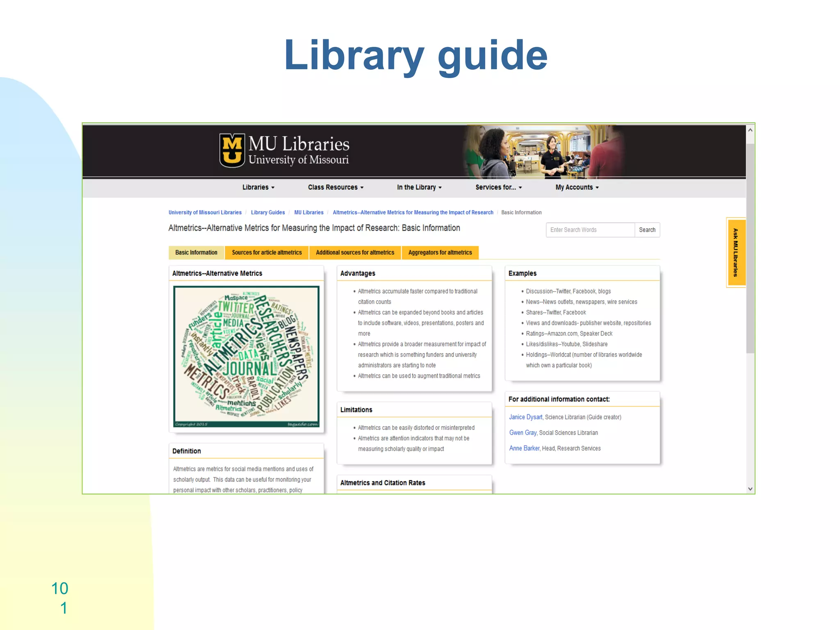Viewport: 840px width, 630px height.
Task: Expand the Services for... menu
Action: [498, 187]
